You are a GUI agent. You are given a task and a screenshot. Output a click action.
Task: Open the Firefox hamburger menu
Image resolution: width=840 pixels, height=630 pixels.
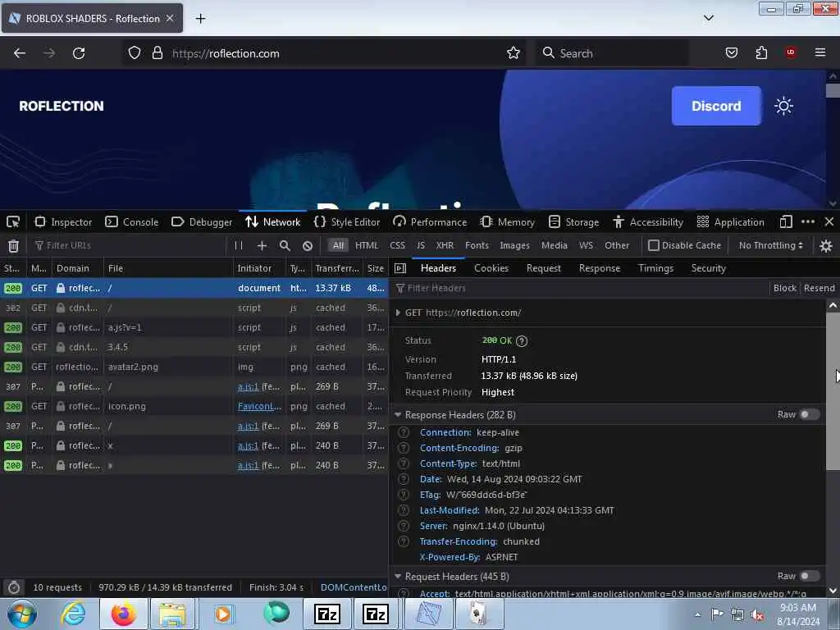tap(820, 52)
